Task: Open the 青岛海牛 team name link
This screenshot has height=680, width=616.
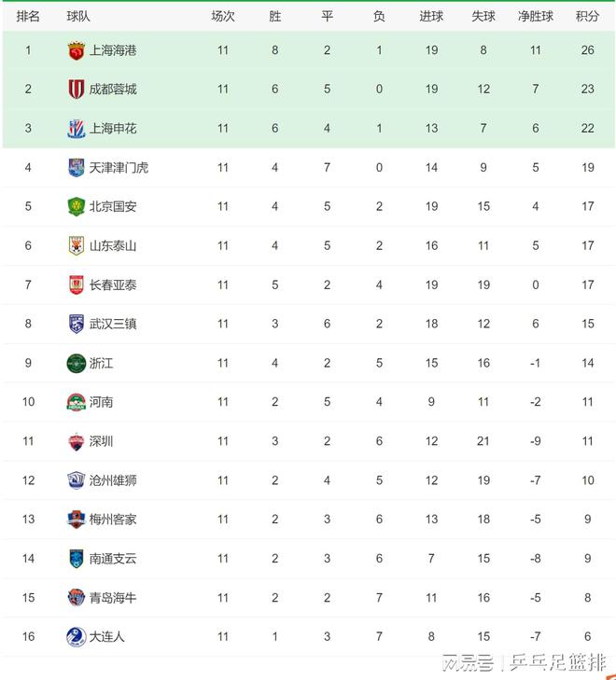Action: click(113, 598)
